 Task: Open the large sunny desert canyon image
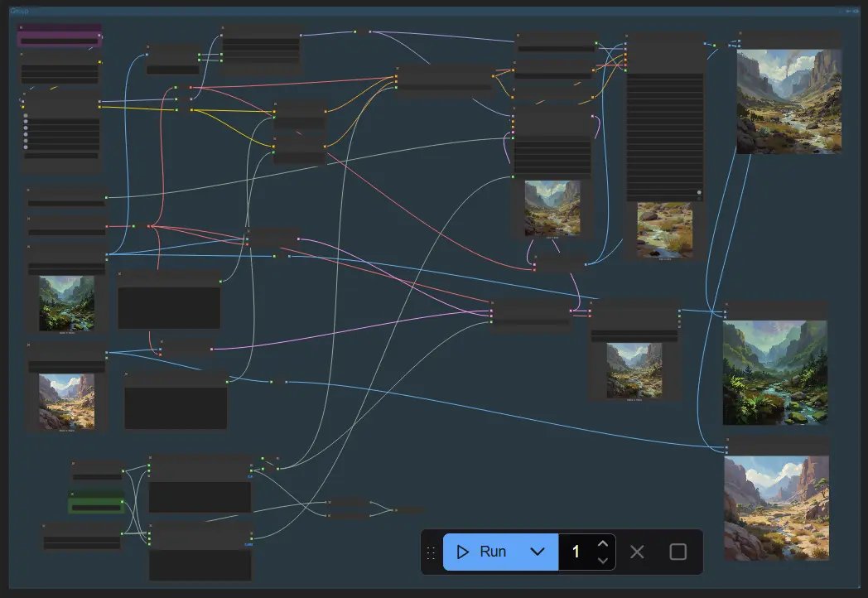tap(777, 509)
